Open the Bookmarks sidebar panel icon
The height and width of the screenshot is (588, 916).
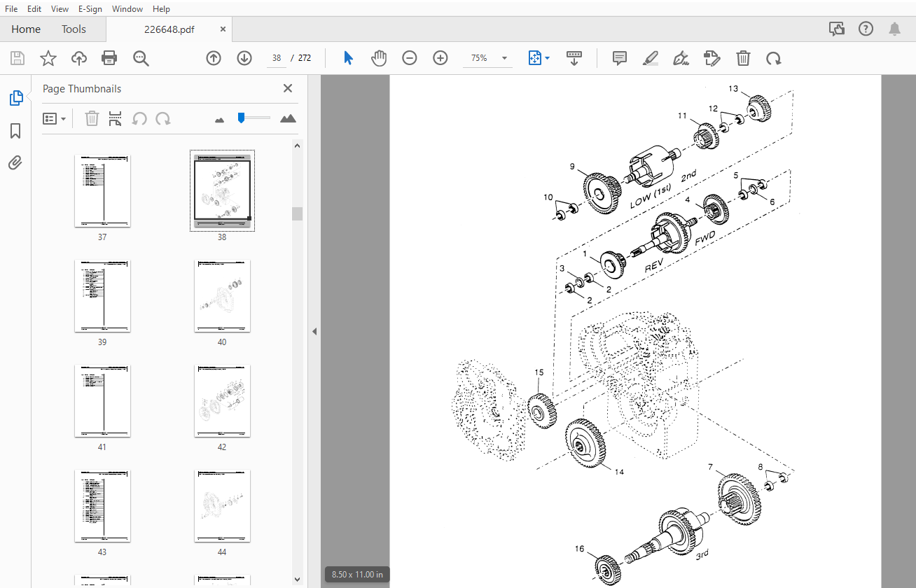point(15,131)
